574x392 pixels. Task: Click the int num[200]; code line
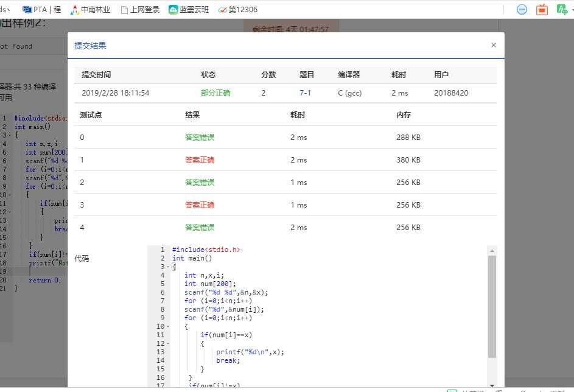[x=210, y=284]
